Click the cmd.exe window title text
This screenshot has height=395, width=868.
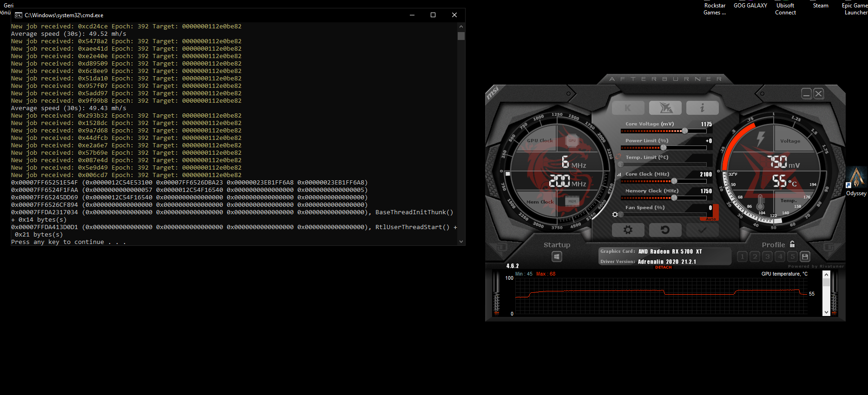[x=64, y=15]
